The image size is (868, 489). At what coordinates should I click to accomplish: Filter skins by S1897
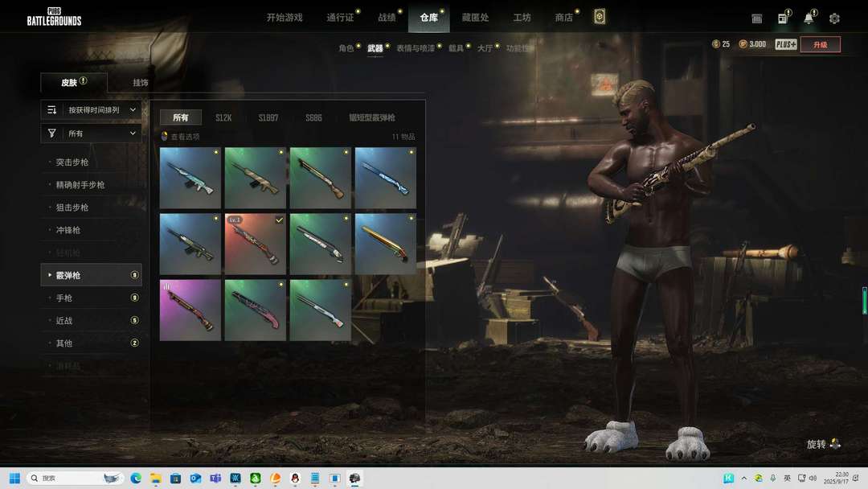(268, 117)
